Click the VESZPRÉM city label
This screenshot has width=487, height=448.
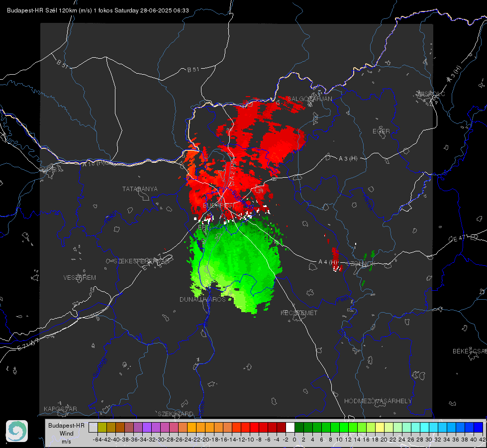pos(80,278)
